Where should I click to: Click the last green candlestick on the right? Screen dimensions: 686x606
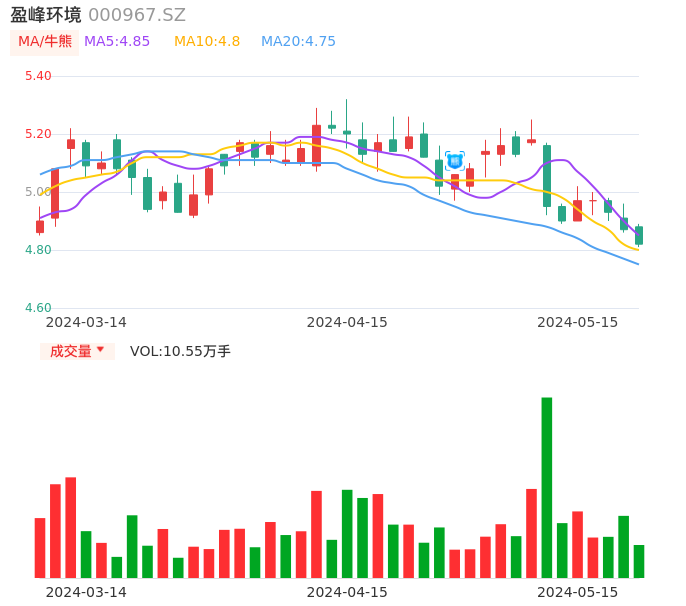[x=639, y=235]
